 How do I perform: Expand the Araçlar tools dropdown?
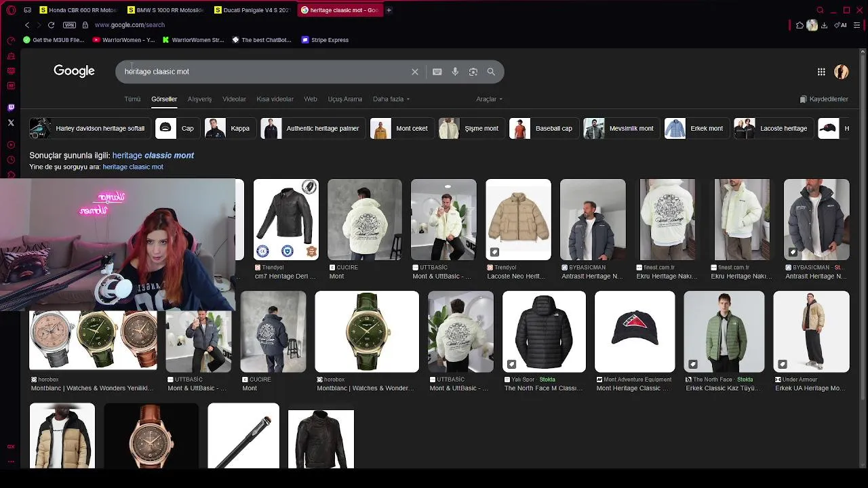pos(489,99)
